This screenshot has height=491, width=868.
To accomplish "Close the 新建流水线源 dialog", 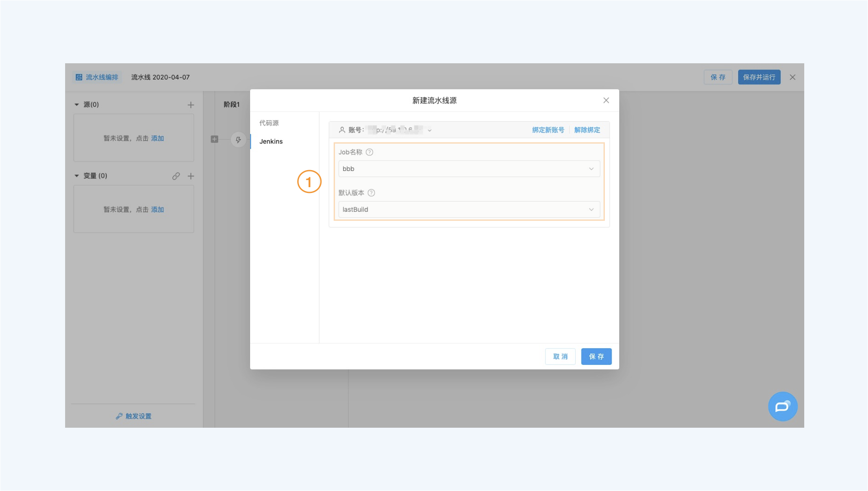I will click(x=606, y=101).
